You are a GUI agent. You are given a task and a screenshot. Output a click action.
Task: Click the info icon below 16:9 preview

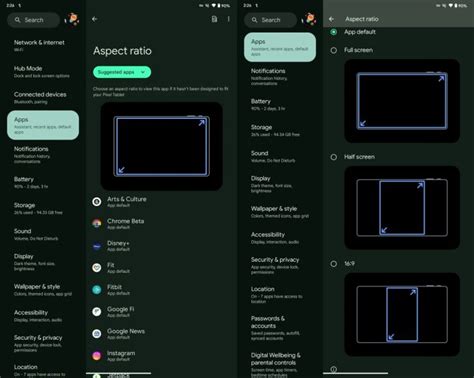coord(333,369)
